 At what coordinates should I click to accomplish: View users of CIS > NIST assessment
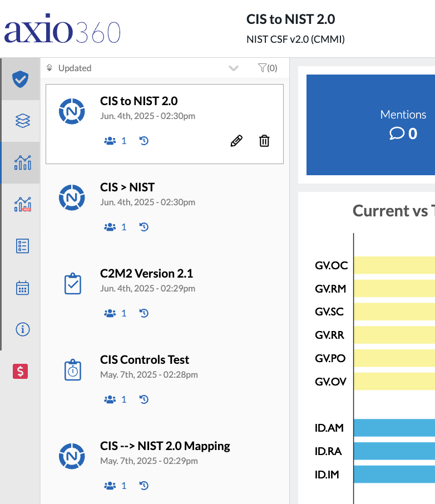(x=115, y=227)
